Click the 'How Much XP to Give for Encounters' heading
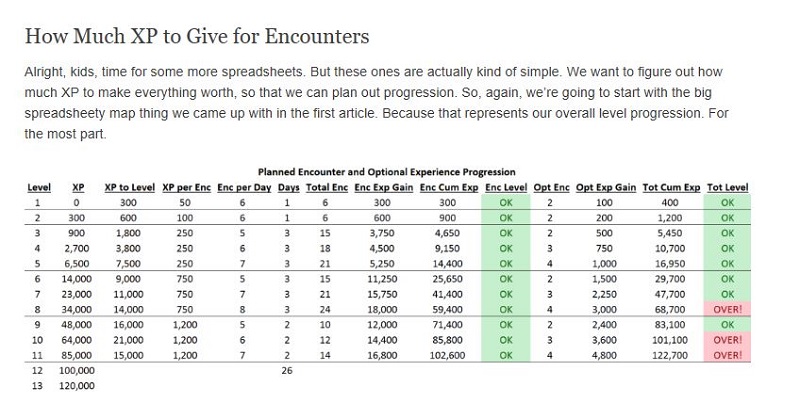The image size is (800, 403). pos(197,36)
